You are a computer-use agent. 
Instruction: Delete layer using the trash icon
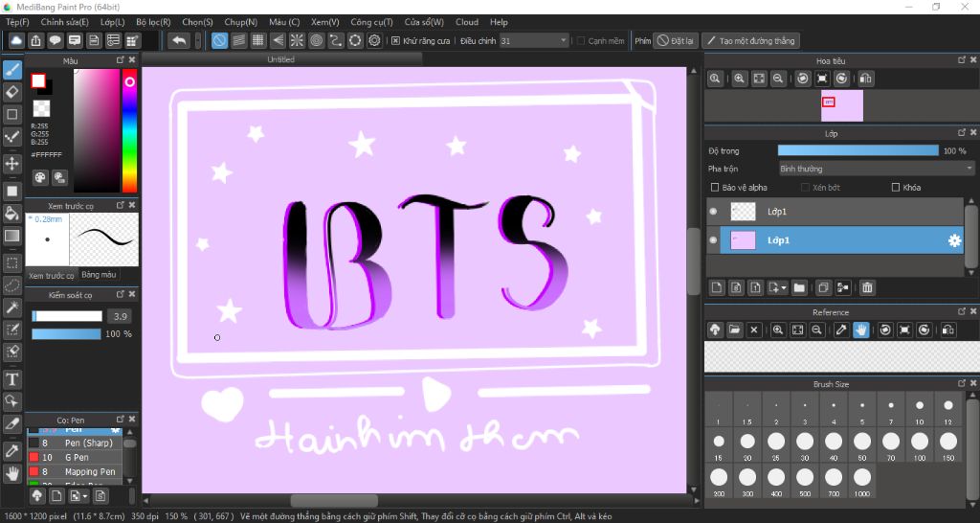point(867,286)
